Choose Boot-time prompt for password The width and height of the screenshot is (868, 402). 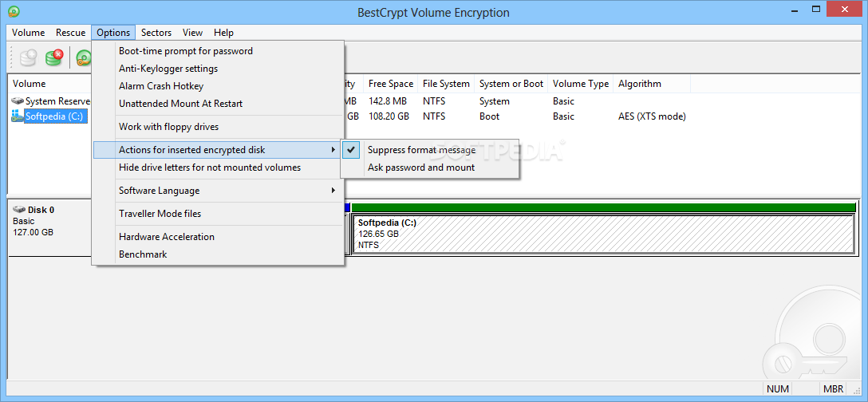(218, 51)
